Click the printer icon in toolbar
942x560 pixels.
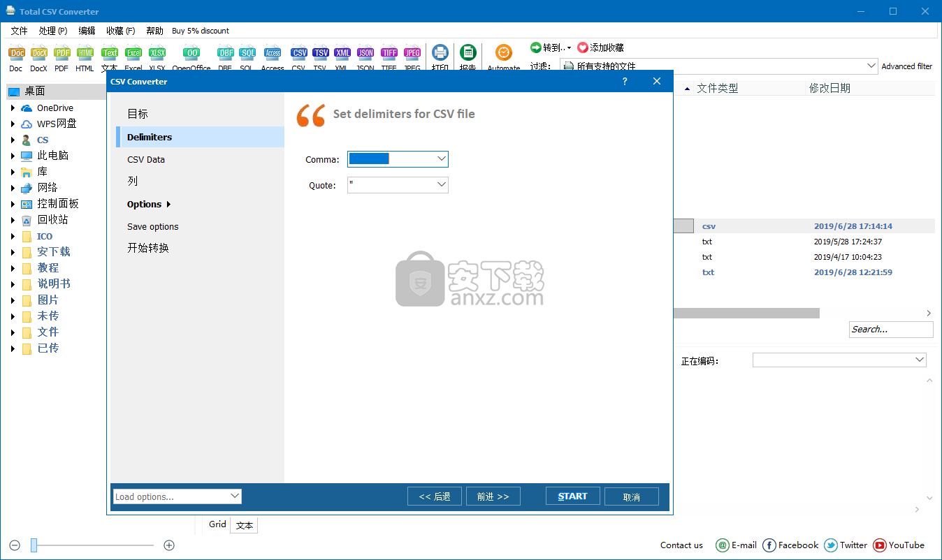pyautogui.click(x=440, y=52)
